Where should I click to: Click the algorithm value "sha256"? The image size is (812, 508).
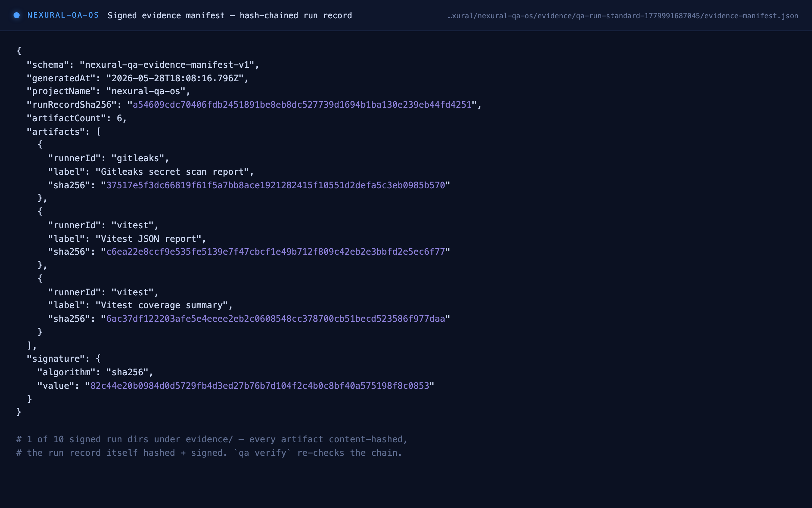click(x=127, y=372)
